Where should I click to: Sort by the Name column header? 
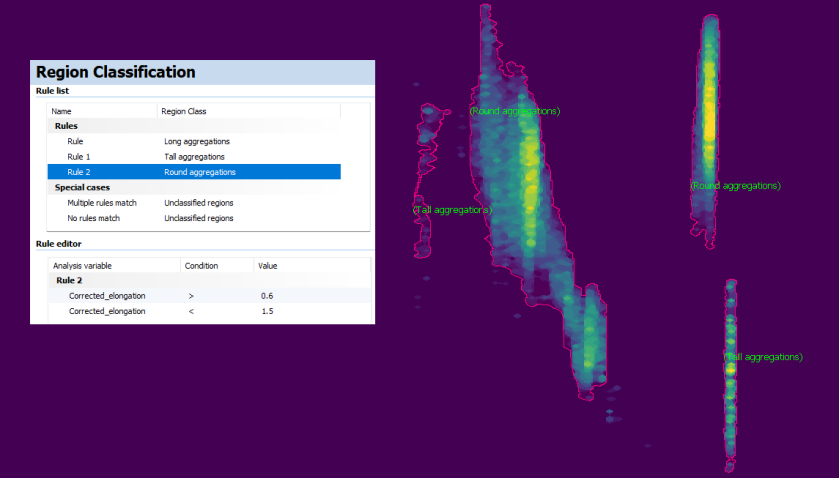coord(62,111)
